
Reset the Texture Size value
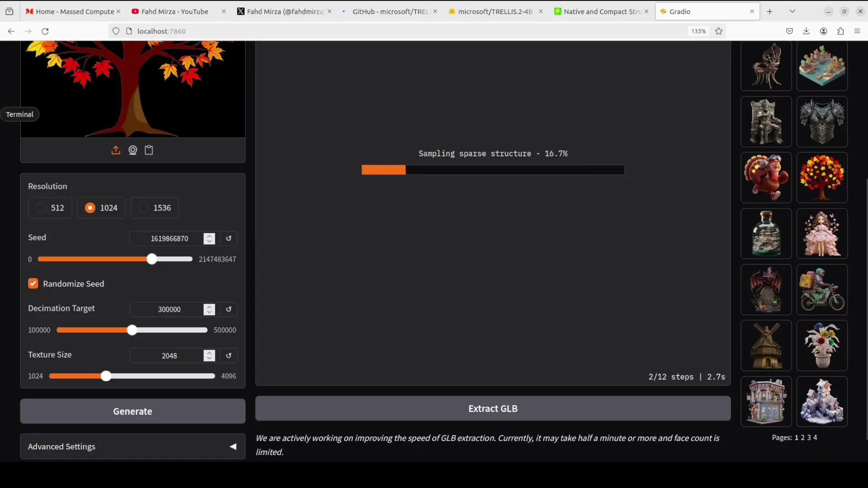[x=229, y=356]
